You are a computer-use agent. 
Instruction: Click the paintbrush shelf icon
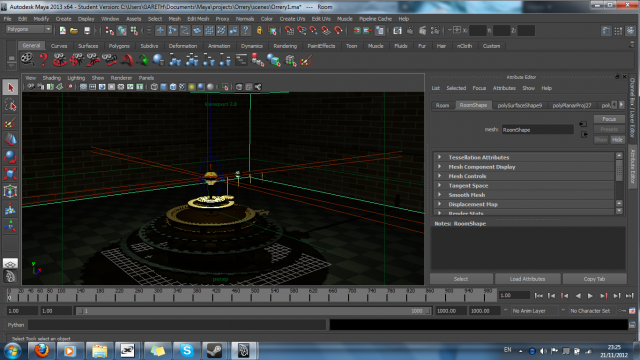click(x=306, y=60)
